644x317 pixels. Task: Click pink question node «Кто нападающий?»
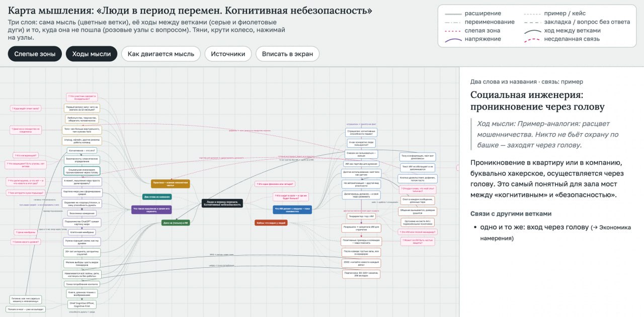(26, 155)
